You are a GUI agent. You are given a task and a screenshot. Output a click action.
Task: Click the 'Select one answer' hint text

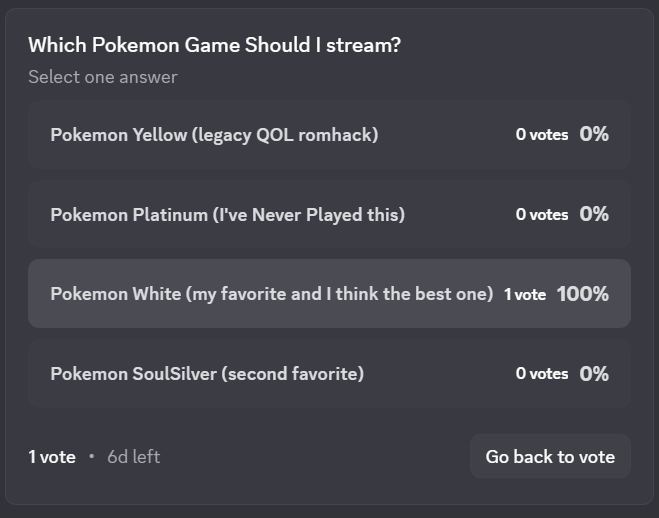click(103, 77)
